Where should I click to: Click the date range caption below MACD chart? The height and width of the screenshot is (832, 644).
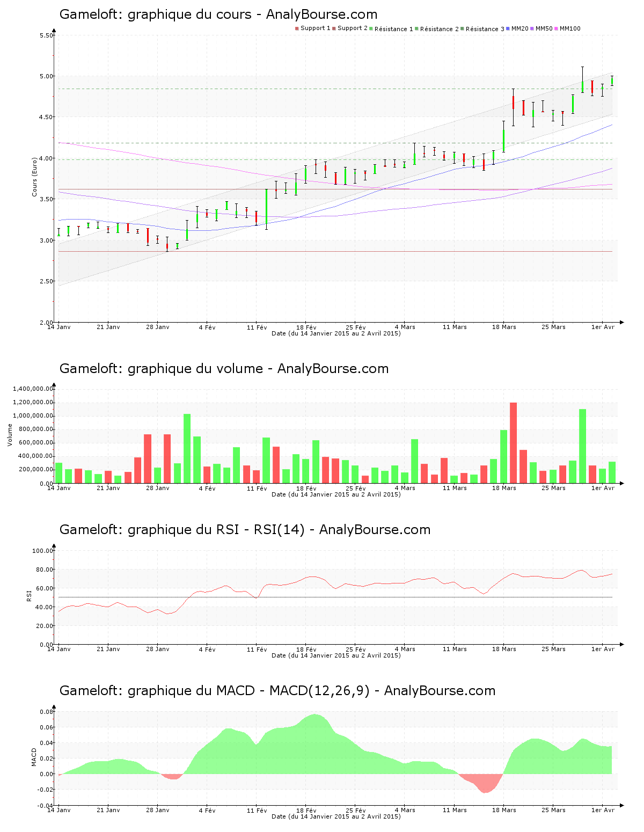click(336, 816)
